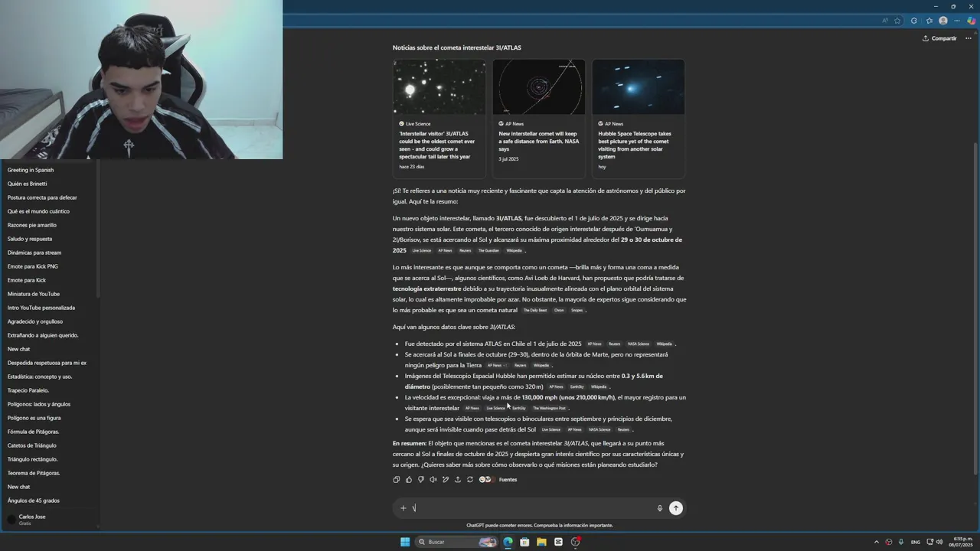Select 'Catetos de Triángulo' conversation
The width and height of the screenshot is (980, 551).
(32, 445)
